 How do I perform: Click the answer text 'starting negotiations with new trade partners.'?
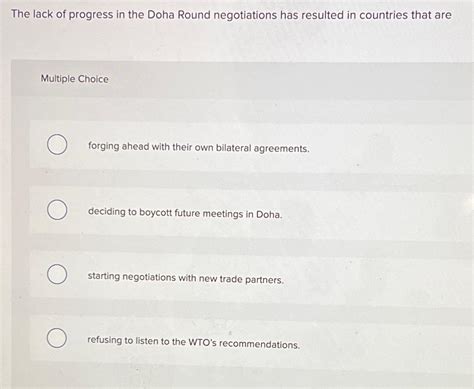(x=186, y=278)
